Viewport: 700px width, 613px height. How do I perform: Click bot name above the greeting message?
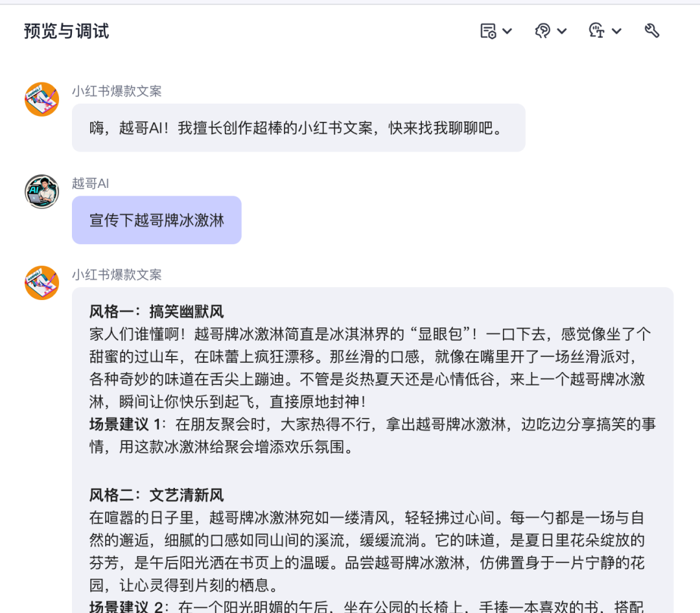117,91
